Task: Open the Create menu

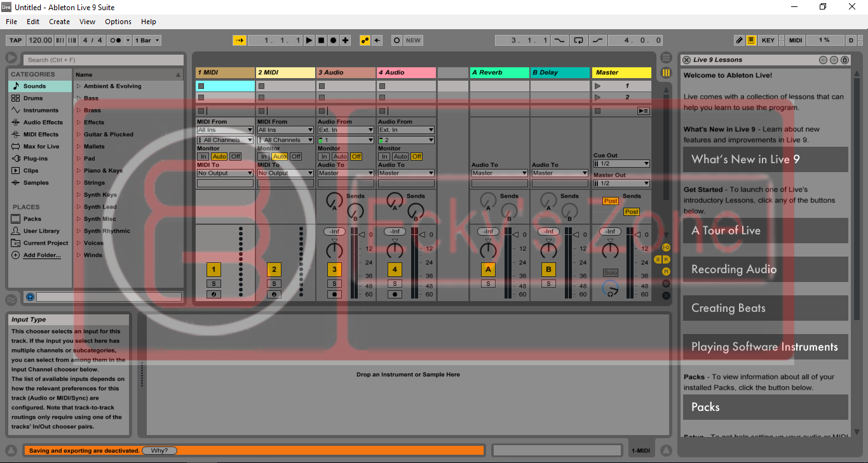Action: (59, 21)
